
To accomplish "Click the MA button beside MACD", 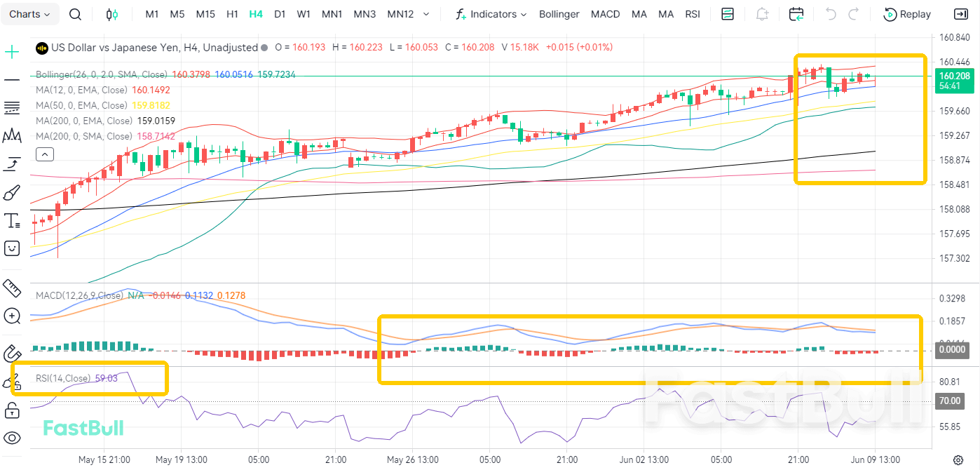I will coord(639,14).
